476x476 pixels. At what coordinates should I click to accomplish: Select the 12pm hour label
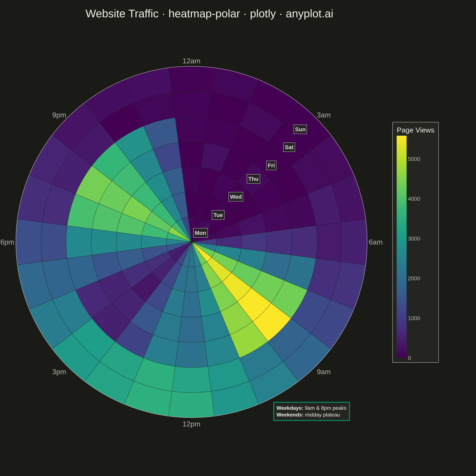point(191,424)
